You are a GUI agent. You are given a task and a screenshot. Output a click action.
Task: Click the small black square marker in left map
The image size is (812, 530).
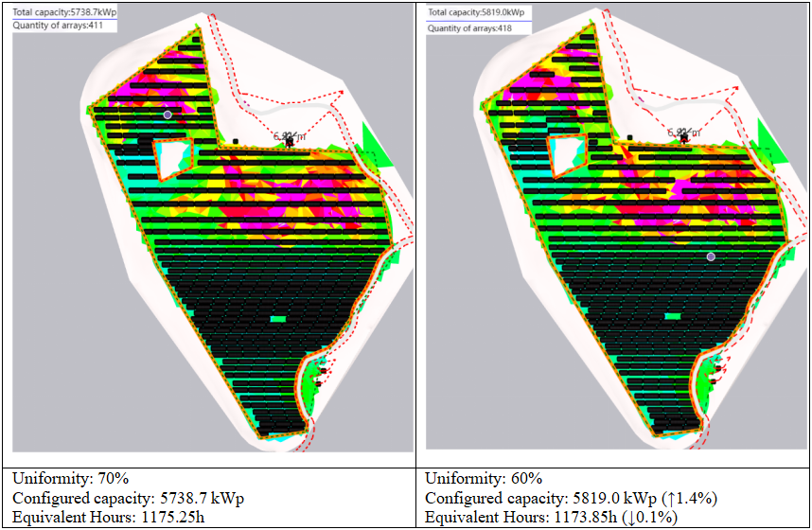pyautogui.click(x=236, y=141)
